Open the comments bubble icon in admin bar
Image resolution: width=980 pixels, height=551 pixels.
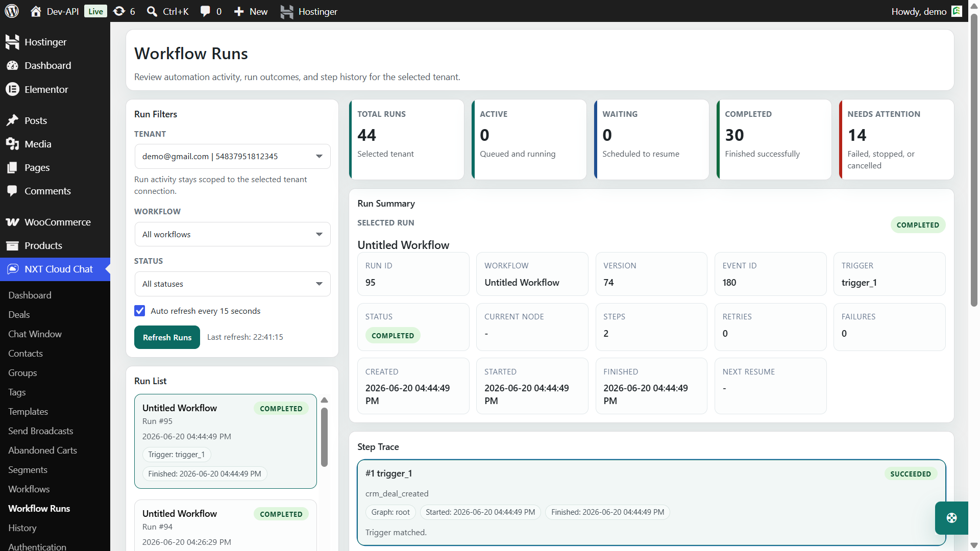[x=205, y=11]
